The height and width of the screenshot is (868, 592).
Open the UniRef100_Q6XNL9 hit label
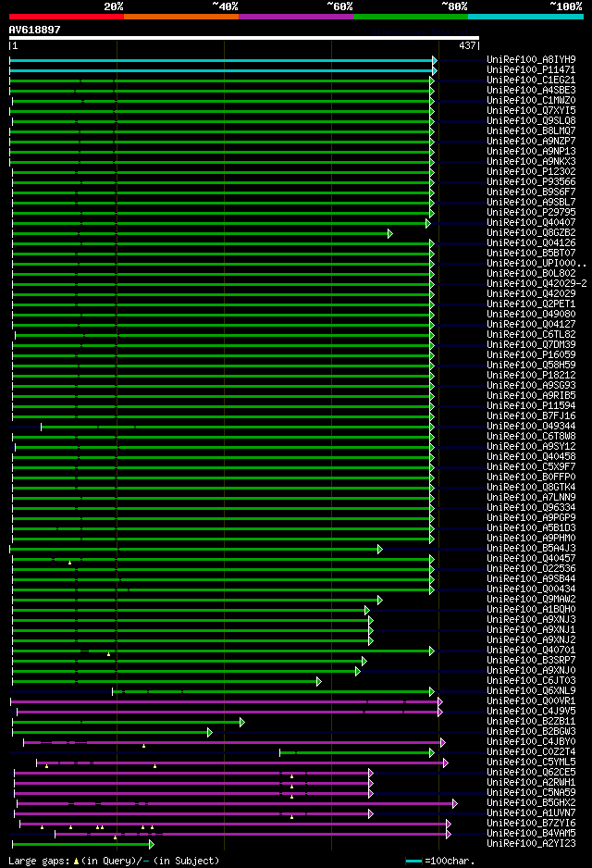tap(531, 690)
